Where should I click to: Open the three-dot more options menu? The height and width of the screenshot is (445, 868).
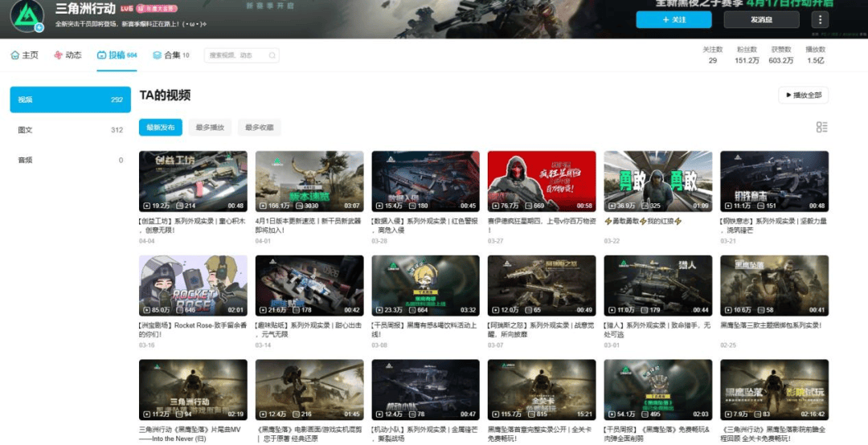[820, 19]
